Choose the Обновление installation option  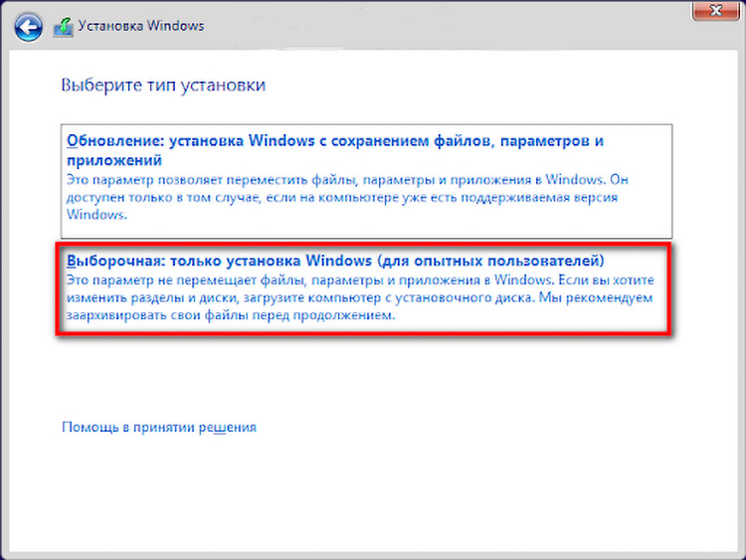[366, 181]
